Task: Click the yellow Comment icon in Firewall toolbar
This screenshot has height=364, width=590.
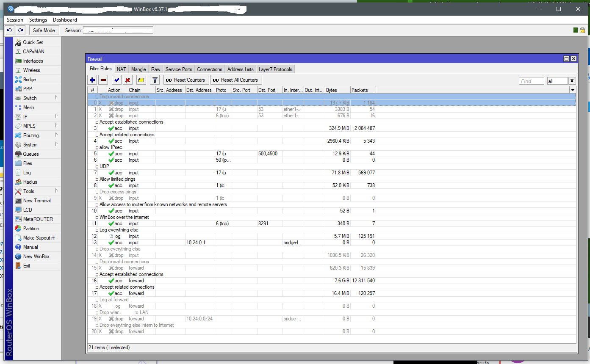Action: (x=141, y=80)
